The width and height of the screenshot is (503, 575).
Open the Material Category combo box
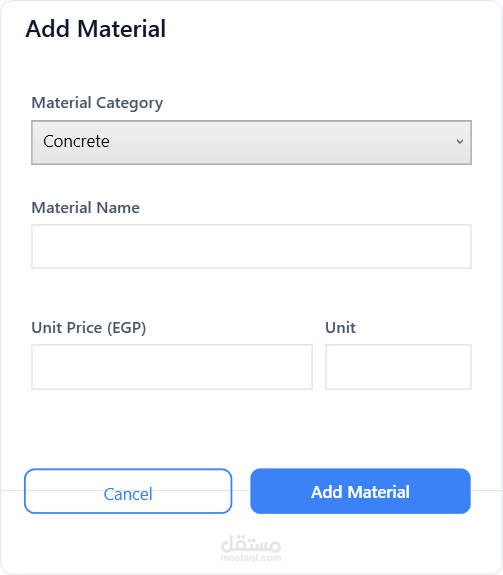click(252, 142)
